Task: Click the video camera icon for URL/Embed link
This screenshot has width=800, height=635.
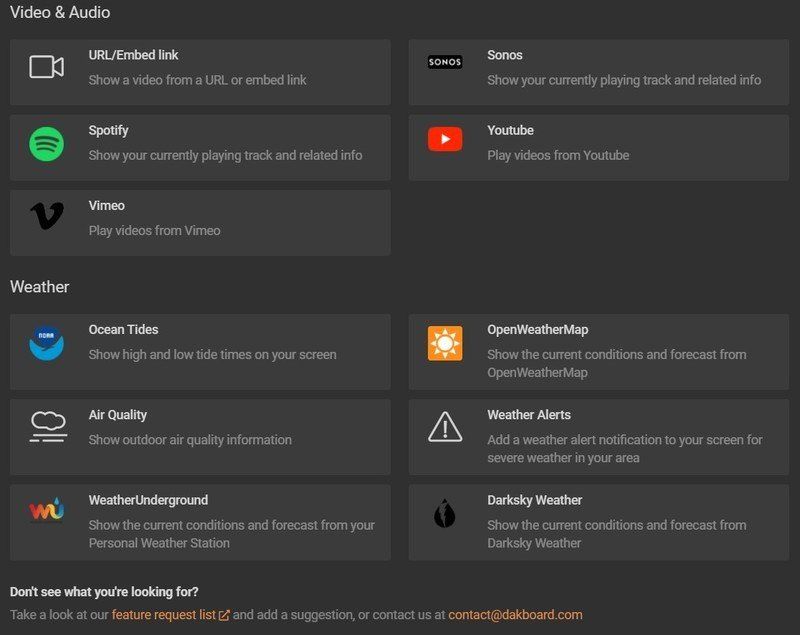Action: (46, 67)
